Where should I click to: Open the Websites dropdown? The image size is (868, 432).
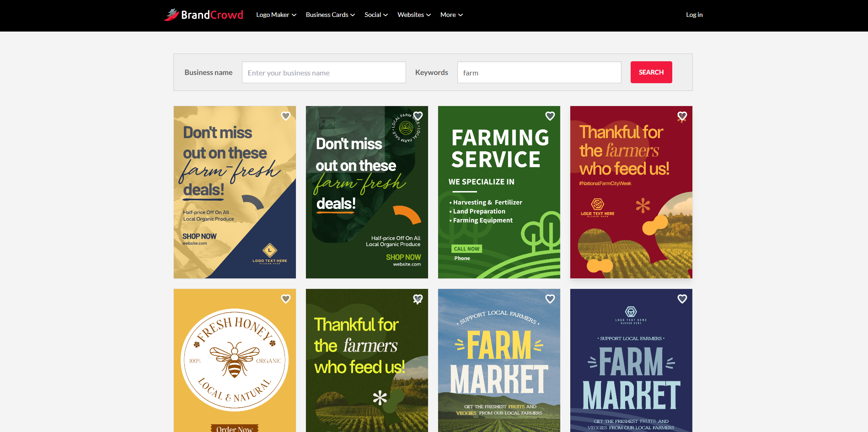pyautogui.click(x=413, y=15)
